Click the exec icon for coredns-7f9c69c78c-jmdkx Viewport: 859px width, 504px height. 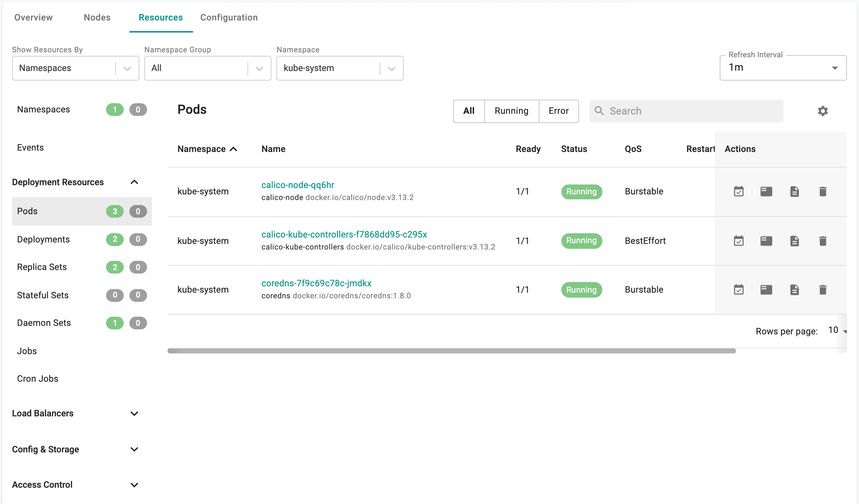766,290
